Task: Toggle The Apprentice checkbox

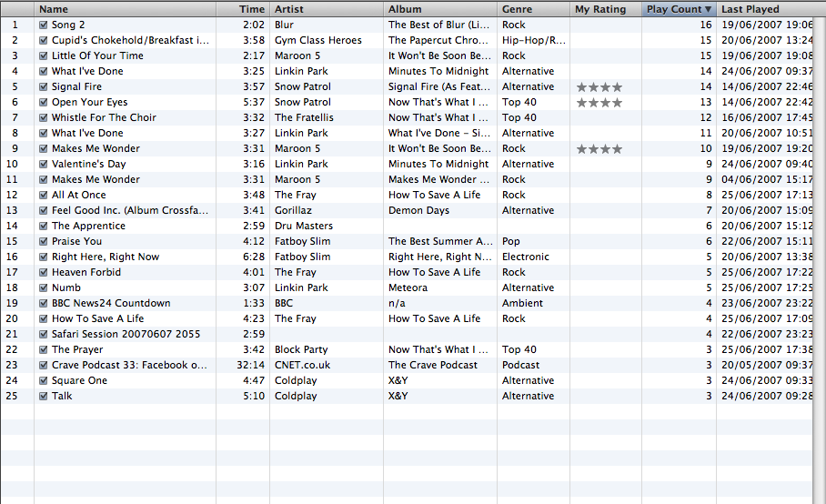Action: 43,226
